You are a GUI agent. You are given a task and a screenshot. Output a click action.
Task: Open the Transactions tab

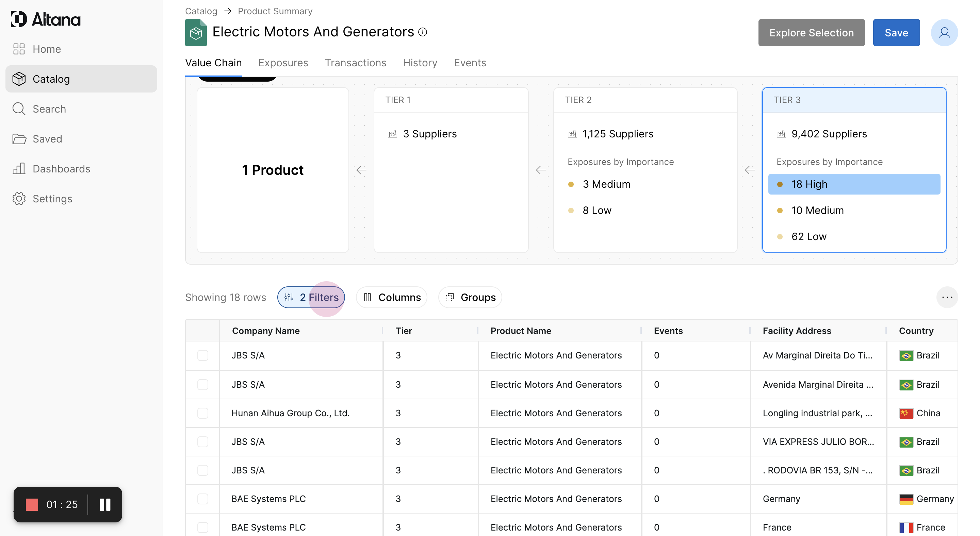point(355,63)
